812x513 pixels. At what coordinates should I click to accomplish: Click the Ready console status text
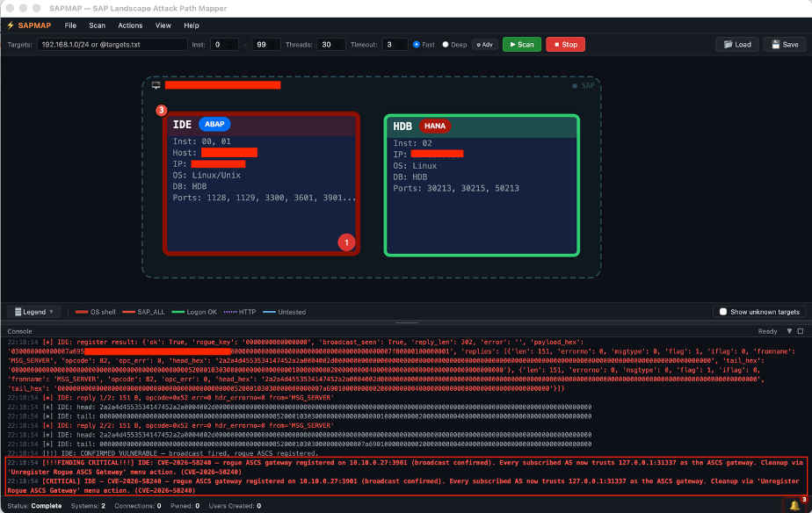pyautogui.click(x=767, y=331)
